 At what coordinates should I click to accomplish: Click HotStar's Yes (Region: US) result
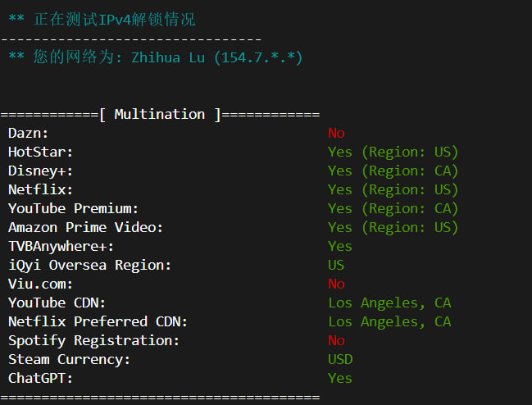coord(393,152)
